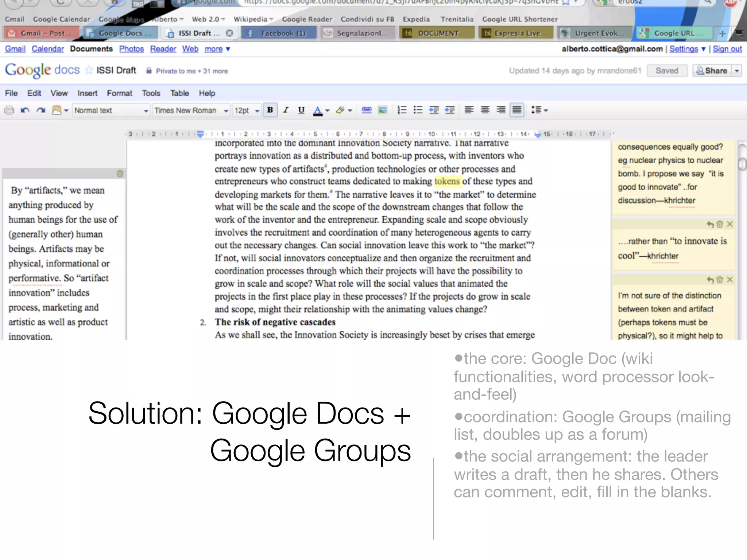Image resolution: width=747 pixels, height=560 pixels.
Task: Click the Photos link
Action: [131, 49]
